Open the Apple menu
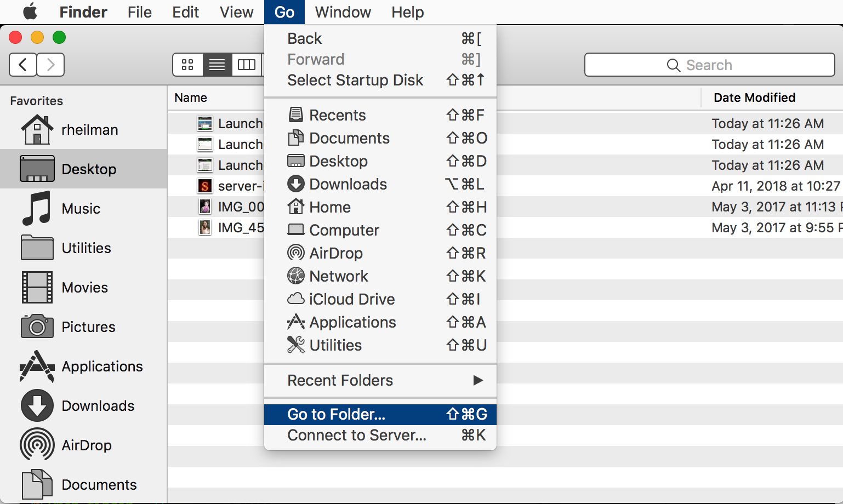 [x=30, y=12]
